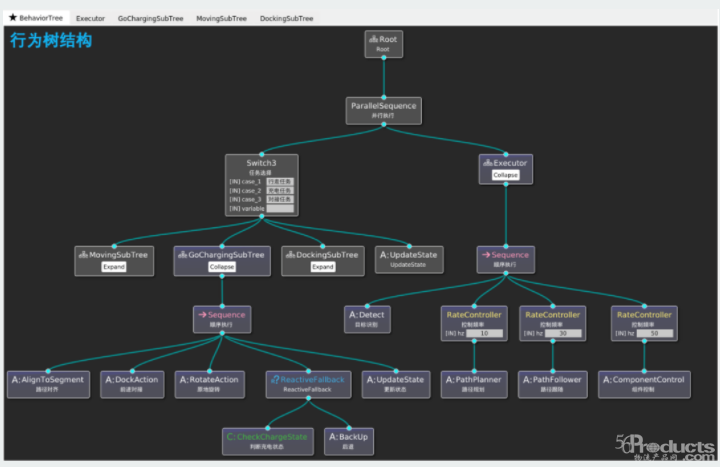Click the arrow icon of the Sequence under Executor
The image size is (720, 467).
(486, 255)
